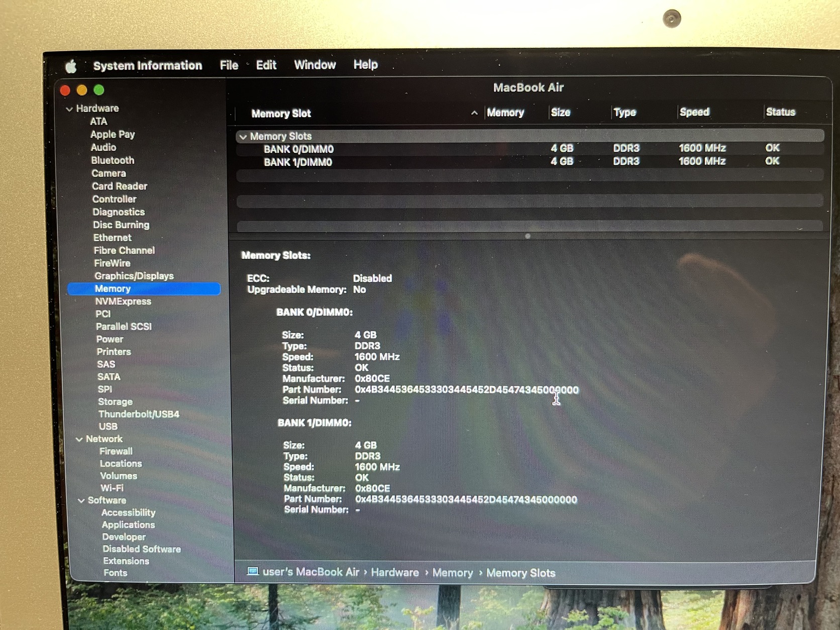
Task: Select PCI in the sidebar
Action: (x=103, y=314)
